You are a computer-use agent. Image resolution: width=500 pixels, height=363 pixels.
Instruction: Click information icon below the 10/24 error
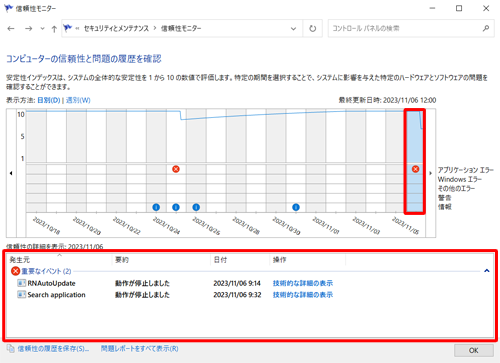tap(176, 207)
